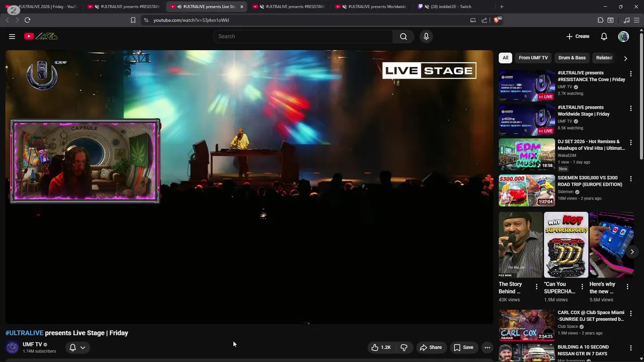Open BUILDING A 10 SECOND NISSAN GTR title
Viewport: 644px width, 362px height.
(x=583, y=350)
